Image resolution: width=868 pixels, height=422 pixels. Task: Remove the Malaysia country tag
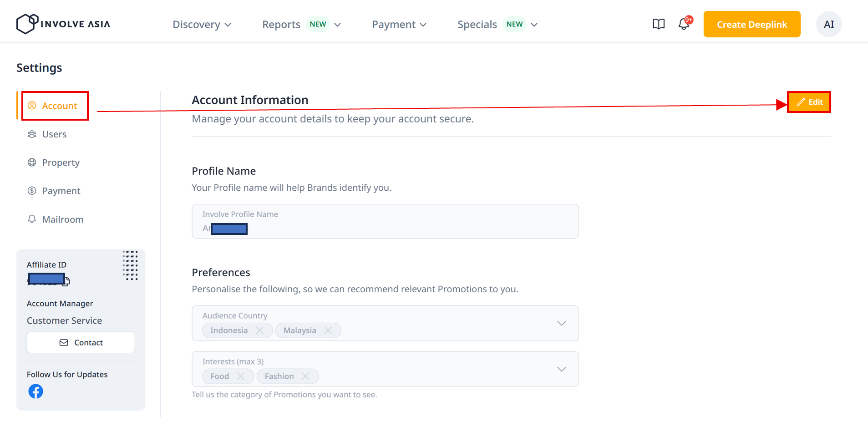pos(328,330)
